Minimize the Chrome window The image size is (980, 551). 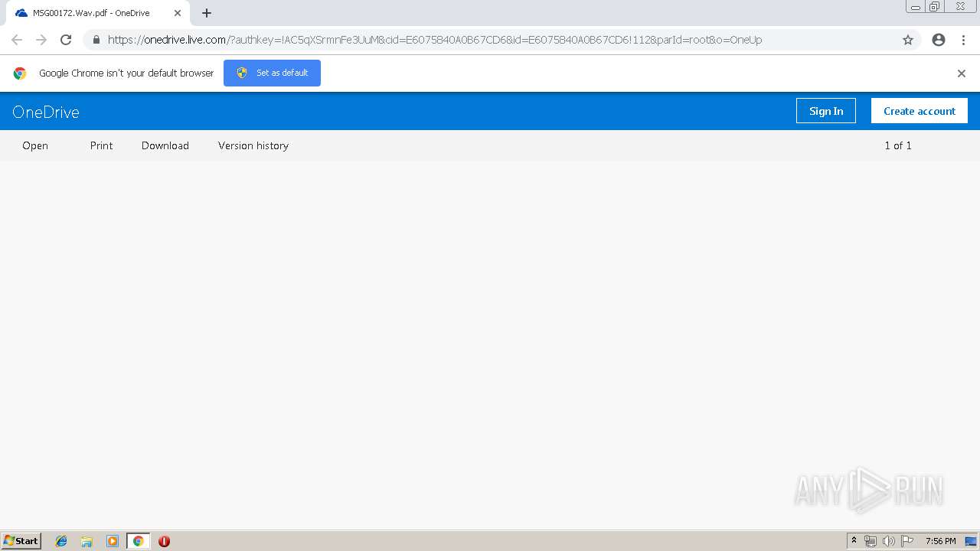coord(916,7)
